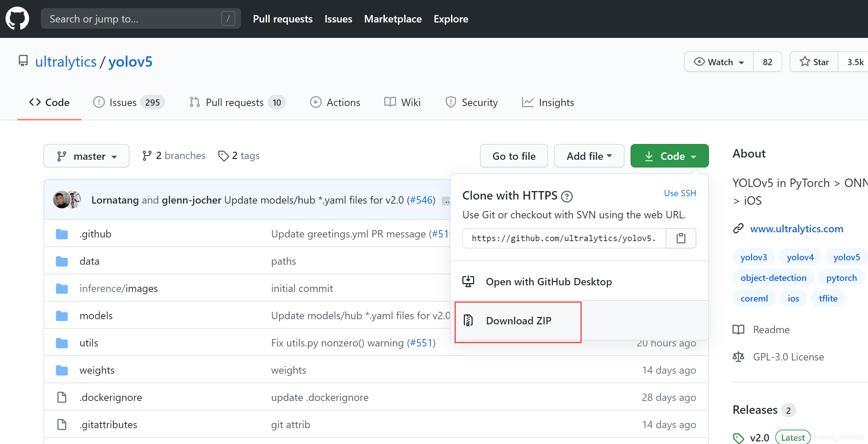Open the Releases section heading
Screen dimensions: 868x444
coord(755,410)
